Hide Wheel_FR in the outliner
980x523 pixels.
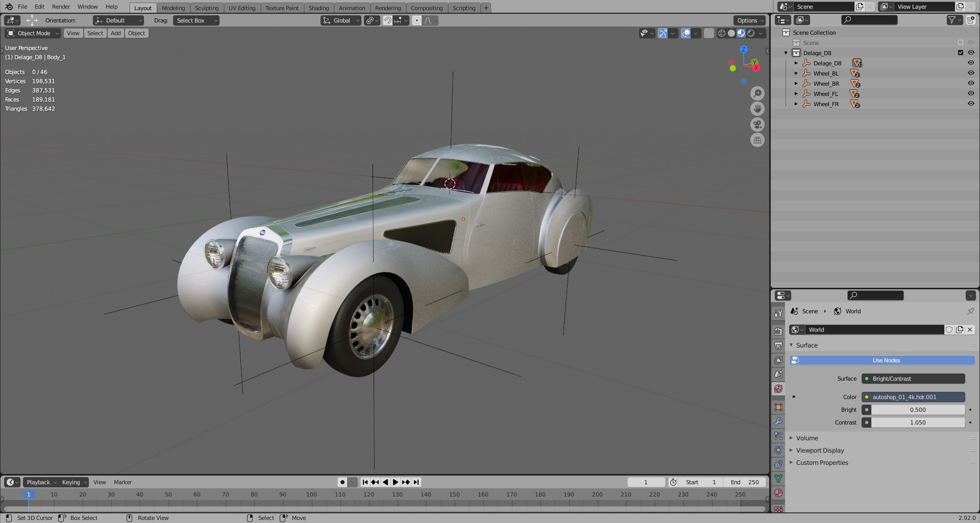tap(971, 104)
